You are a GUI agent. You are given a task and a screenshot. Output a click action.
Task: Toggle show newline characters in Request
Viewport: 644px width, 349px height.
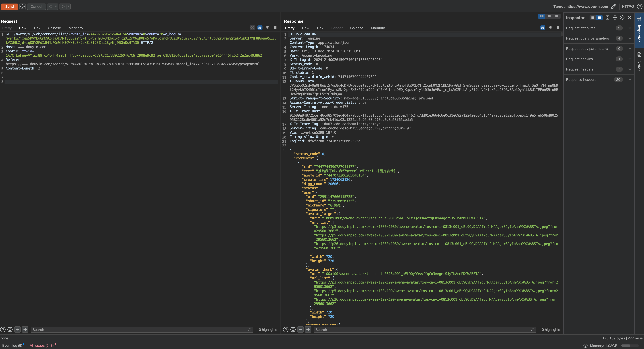(268, 27)
